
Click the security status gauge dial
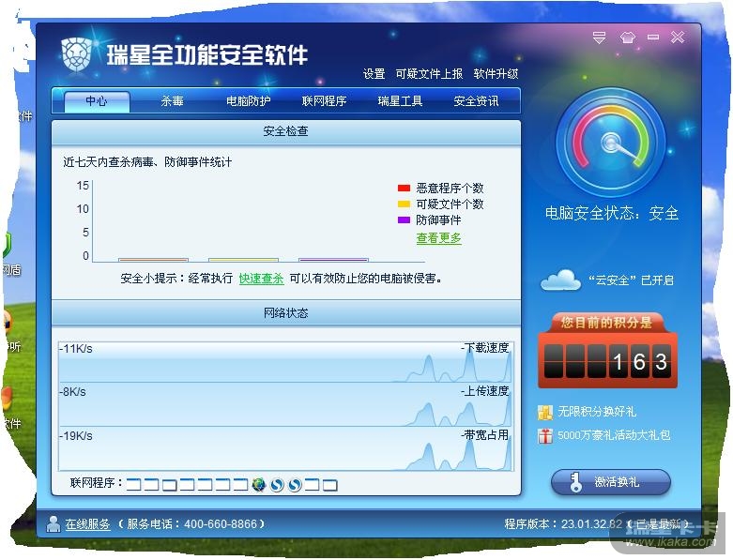[x=611, y=143]
